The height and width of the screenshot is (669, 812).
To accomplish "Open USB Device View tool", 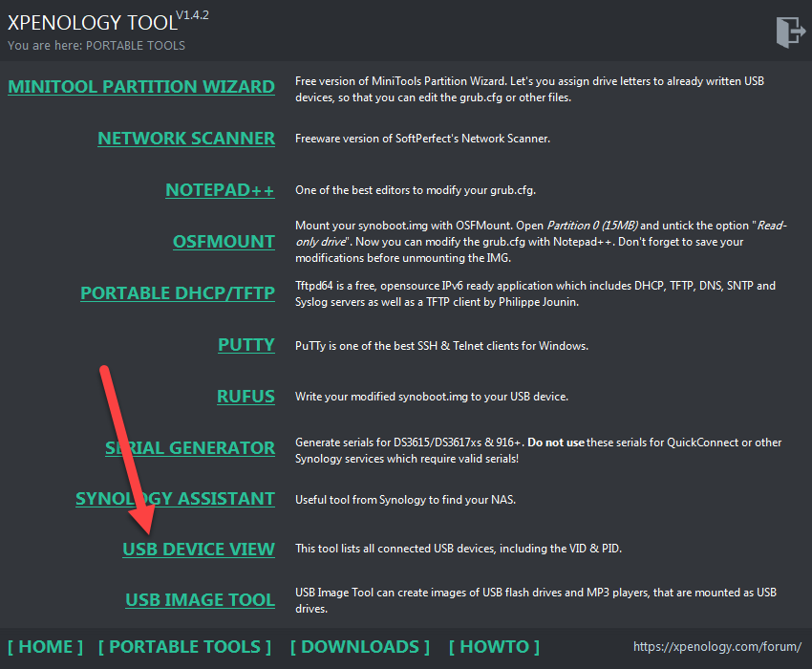I will pos(199,550).
